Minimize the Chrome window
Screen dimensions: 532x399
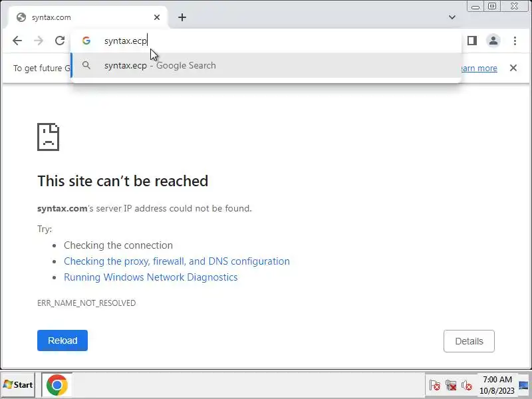[475, 7]
